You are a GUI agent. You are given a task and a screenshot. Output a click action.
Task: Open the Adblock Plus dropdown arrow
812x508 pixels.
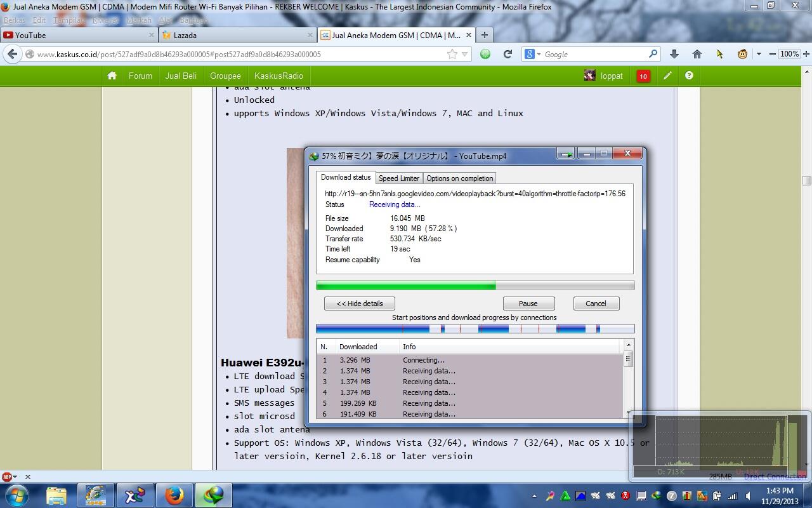15,476
